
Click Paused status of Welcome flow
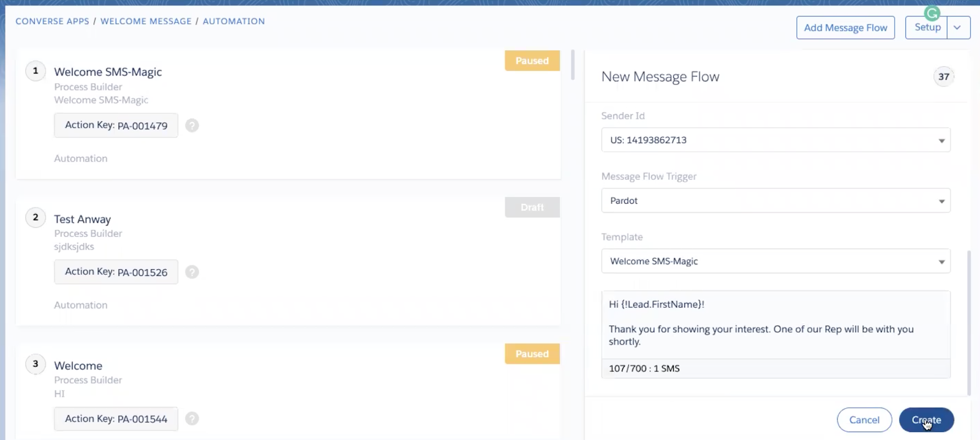tap(532, 354)
